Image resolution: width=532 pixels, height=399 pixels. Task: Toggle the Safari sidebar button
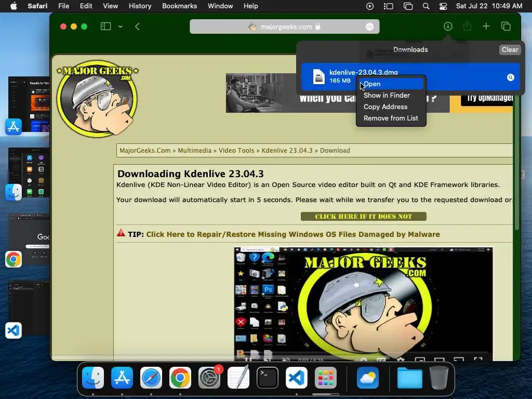(x=106, y=26)
